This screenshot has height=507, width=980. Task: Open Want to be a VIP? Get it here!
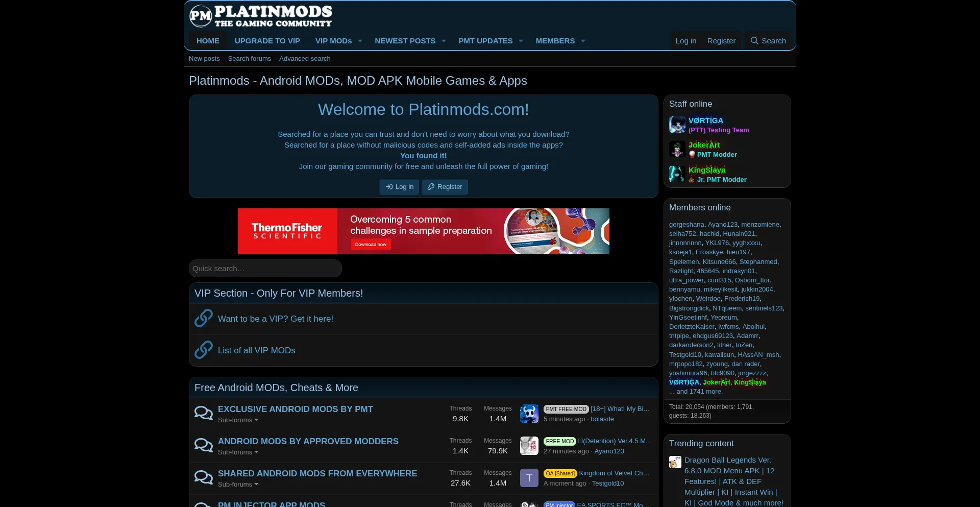click(276, 319)
